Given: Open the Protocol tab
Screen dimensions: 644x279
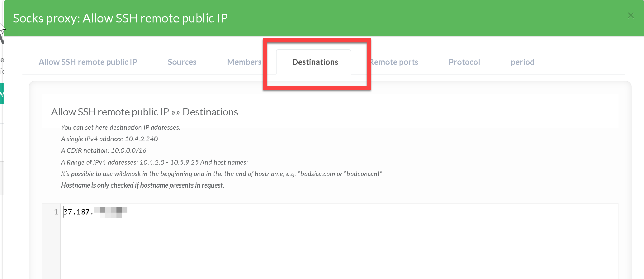Looking at the screenshot, I should pos(464,62).
